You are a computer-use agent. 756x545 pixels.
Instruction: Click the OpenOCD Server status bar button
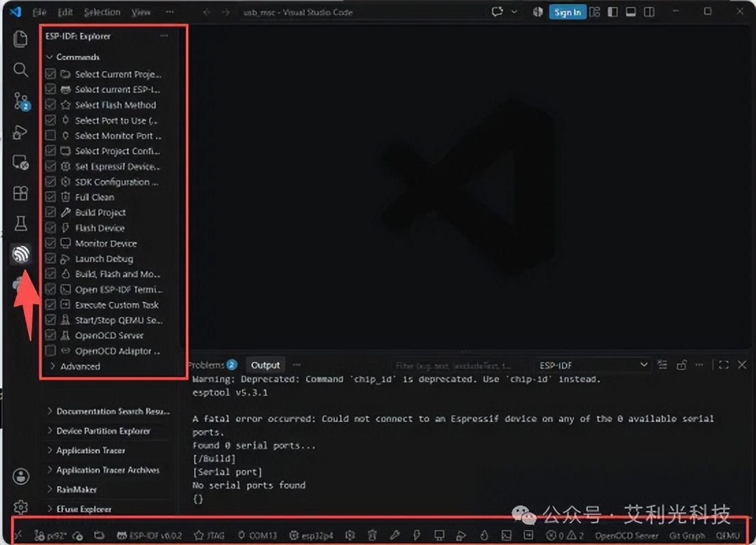pos(626,535)
